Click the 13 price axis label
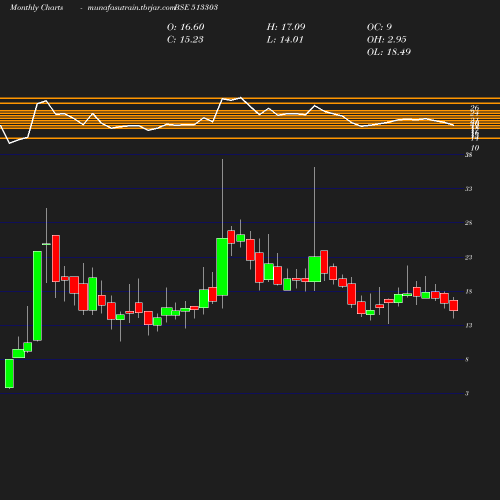This screenshot has height=500, width=500. 469,325
